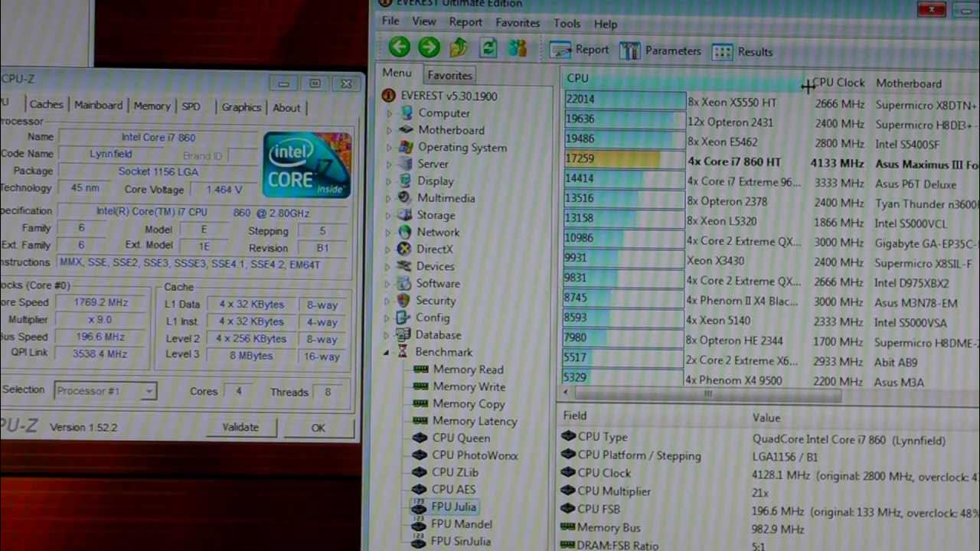The width and height of the screenshot is (980, 551).
Task: Expand the Computer tree node arrow
Action: 389,113
